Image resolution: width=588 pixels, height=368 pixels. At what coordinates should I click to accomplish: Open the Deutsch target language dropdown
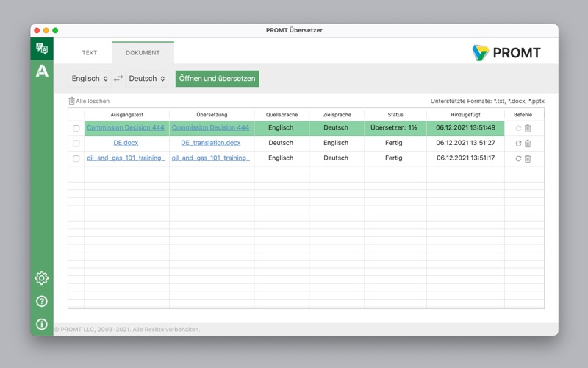coord(146,79)
